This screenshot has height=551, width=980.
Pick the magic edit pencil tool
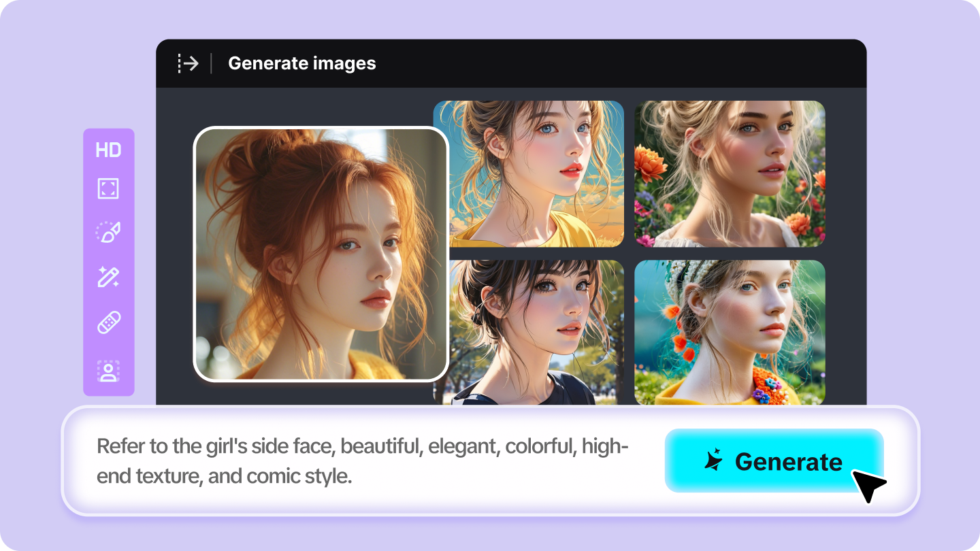(x=108, y=276)
